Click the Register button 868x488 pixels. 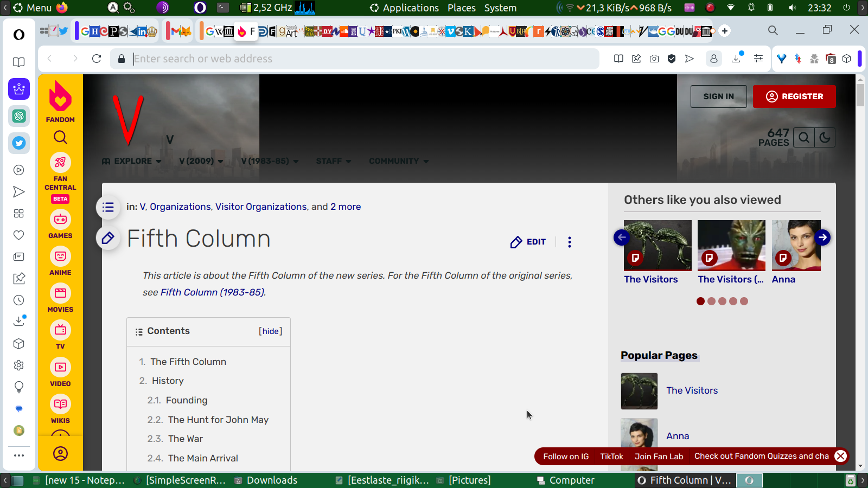pos(794,97)
